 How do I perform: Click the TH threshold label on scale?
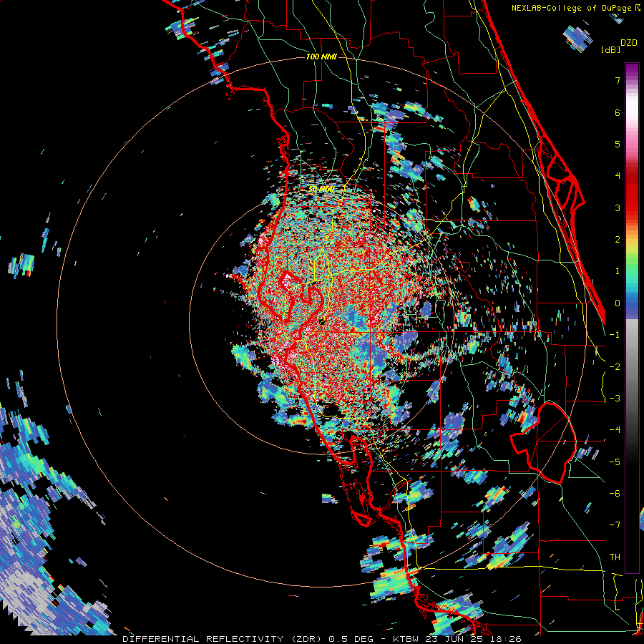[x=615, y=557]
